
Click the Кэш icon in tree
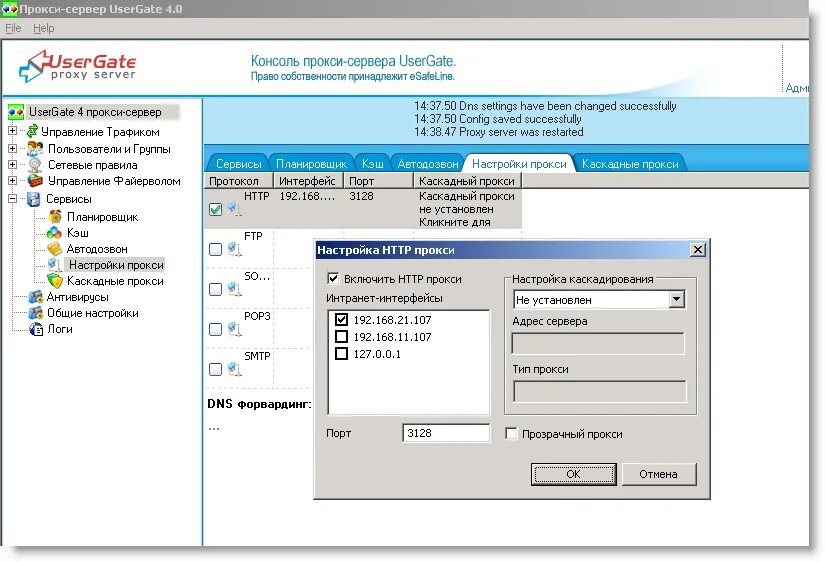[x=54, y=233]
